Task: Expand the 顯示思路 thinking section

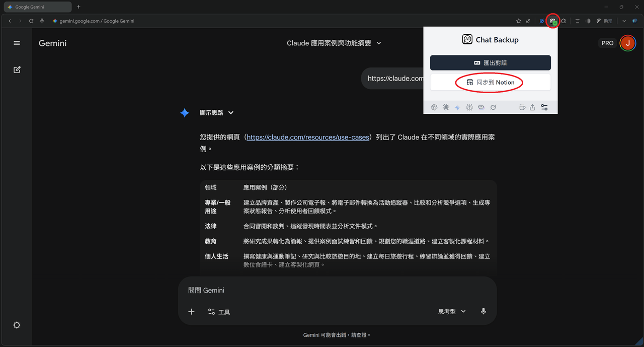Action: tap(217, 113)
